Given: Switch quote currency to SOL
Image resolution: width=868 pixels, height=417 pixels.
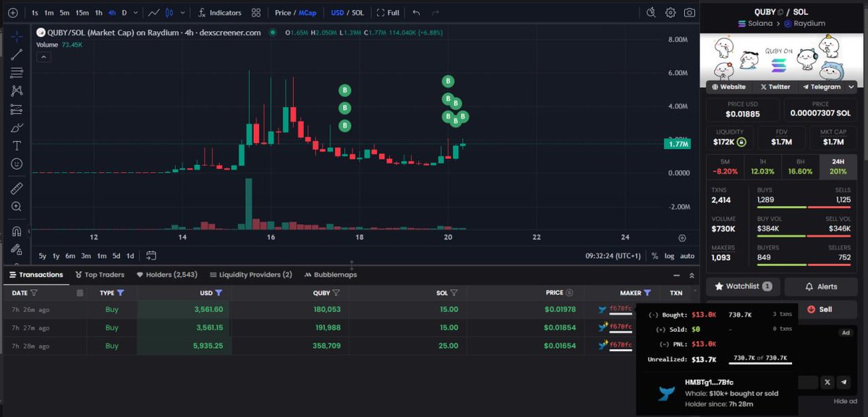Looking at the screenshot, I should point(357,13).
